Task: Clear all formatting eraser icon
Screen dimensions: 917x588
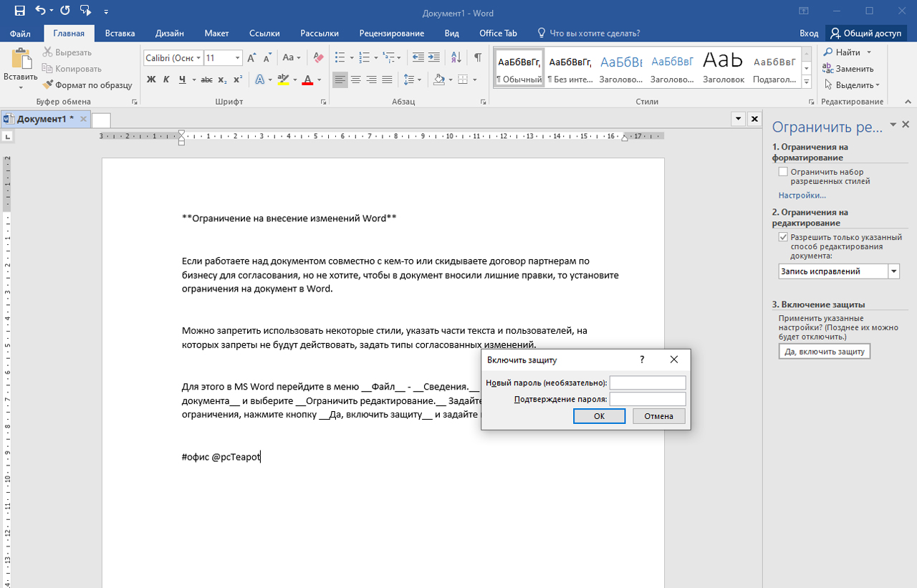Action: click(x=320, y=58)
